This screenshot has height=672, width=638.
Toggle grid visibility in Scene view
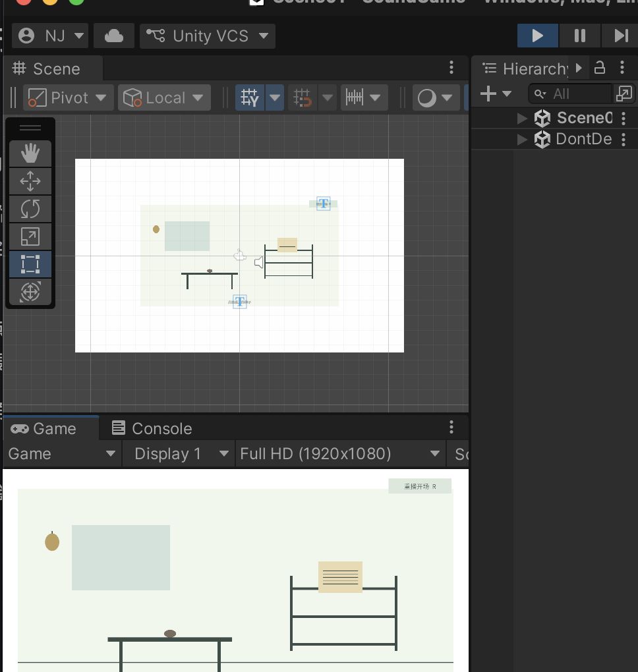tap(250, 98)
